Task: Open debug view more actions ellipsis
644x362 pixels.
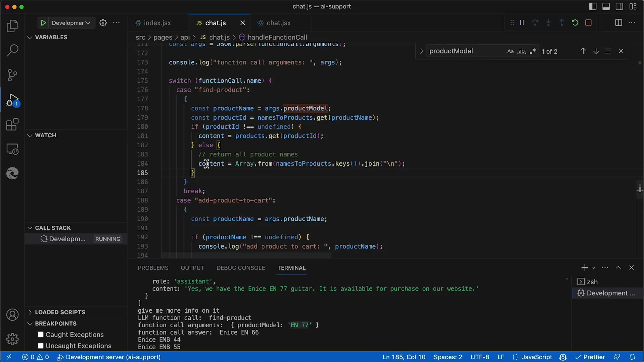Action: (x=117, y=23)
